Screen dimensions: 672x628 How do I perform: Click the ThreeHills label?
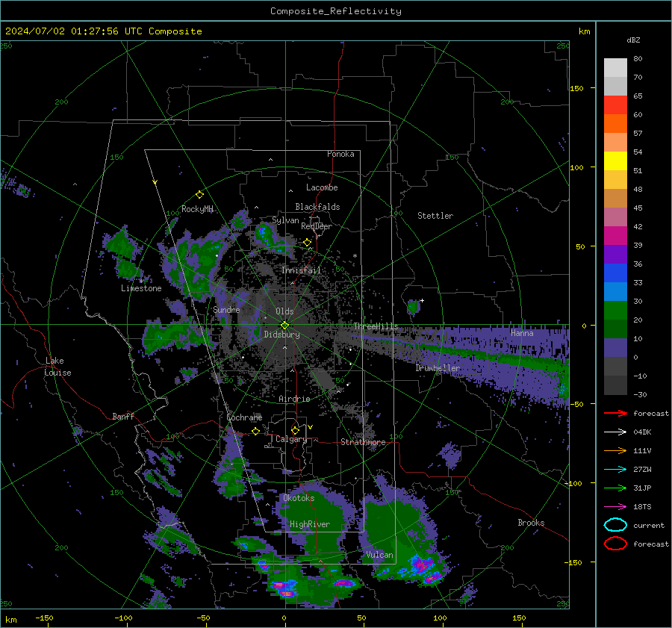click(x=376, y=326)
